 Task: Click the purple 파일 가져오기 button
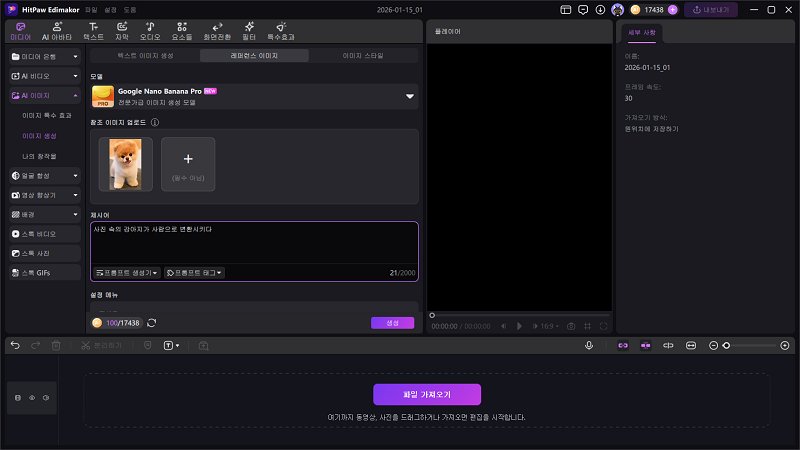[427, 394]
